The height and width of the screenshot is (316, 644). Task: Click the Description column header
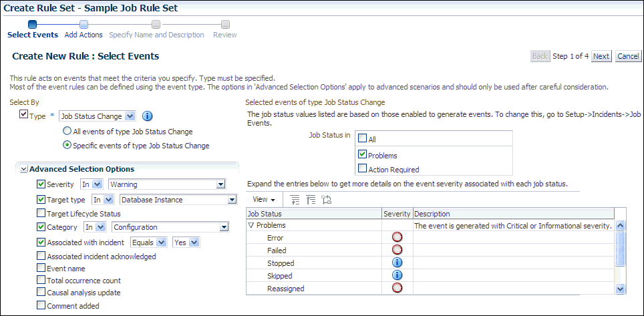513,214
